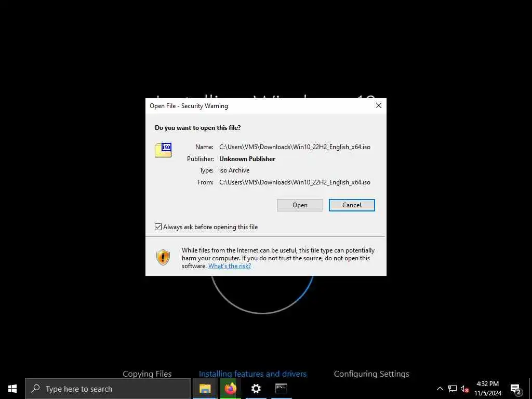
Task: Open the Windows Start menu
Action: click(12, 389)
